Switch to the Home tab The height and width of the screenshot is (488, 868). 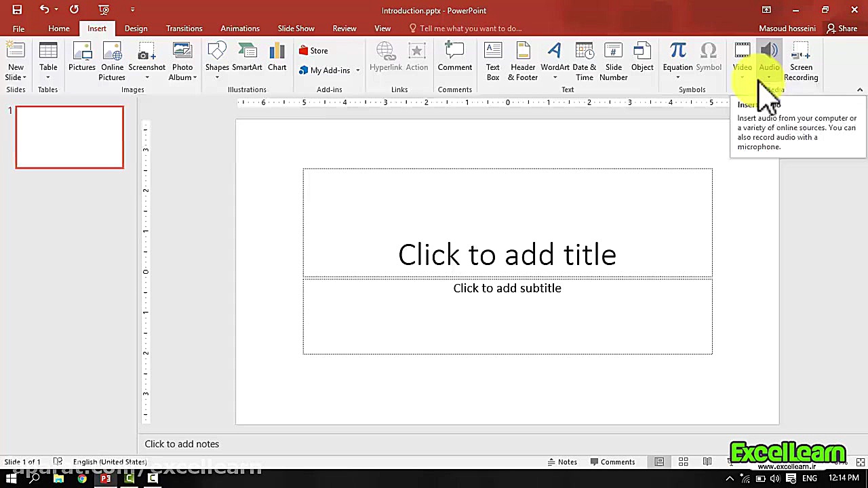(x=59, y=28)
